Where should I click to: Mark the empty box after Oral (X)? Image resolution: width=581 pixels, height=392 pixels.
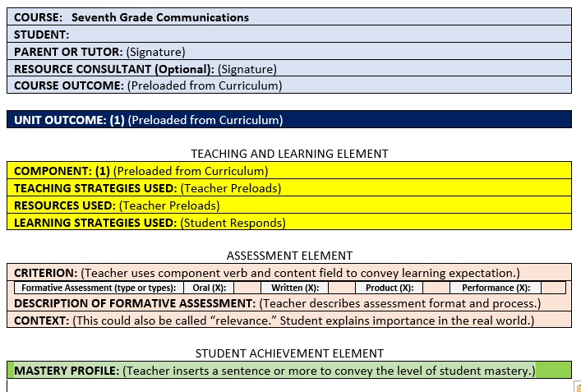click(246, 288)
